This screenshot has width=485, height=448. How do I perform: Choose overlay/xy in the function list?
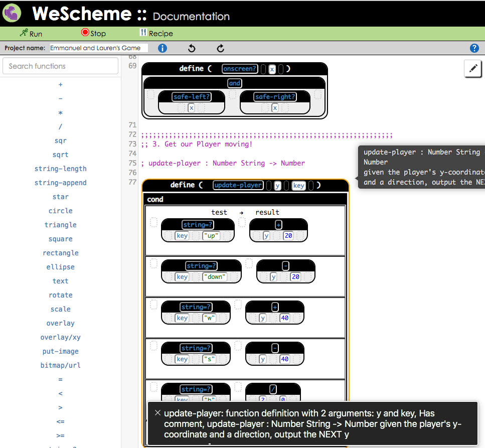60,337
